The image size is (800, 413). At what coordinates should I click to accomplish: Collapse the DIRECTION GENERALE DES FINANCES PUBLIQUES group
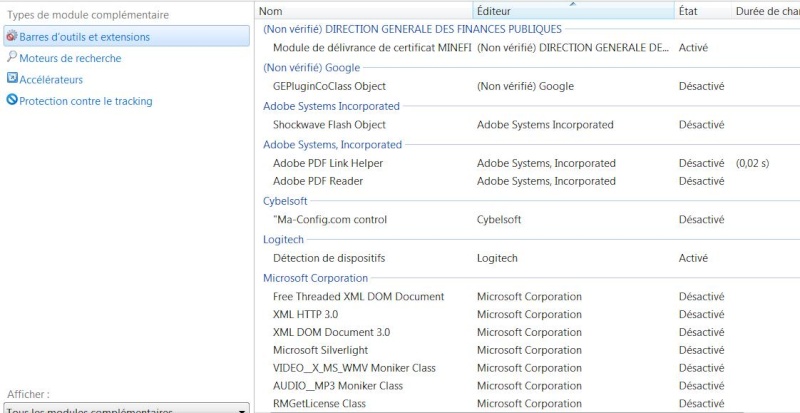(412, 29)
